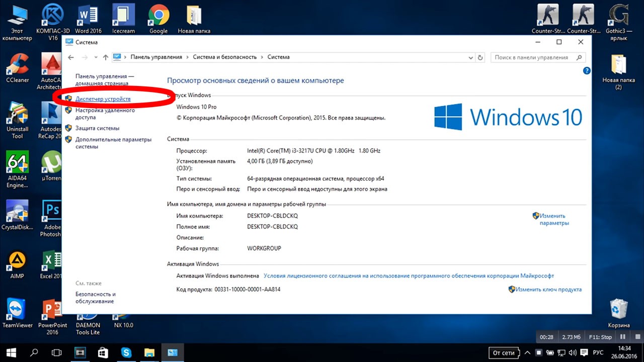Open Дополнительные параметры системы link
The image size is (644, 362).
click(113, 143)
